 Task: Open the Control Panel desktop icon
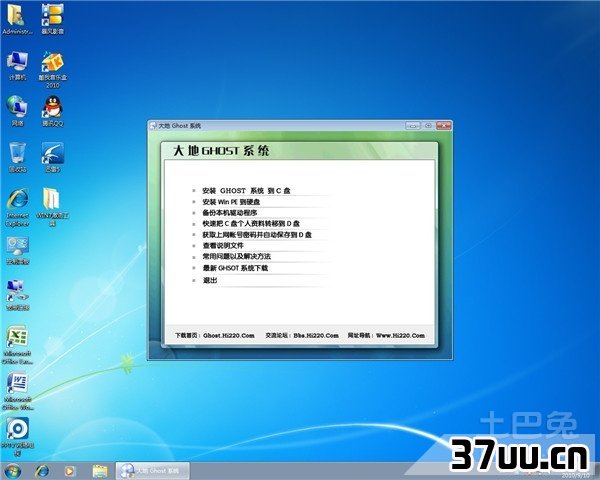point(17,251)
